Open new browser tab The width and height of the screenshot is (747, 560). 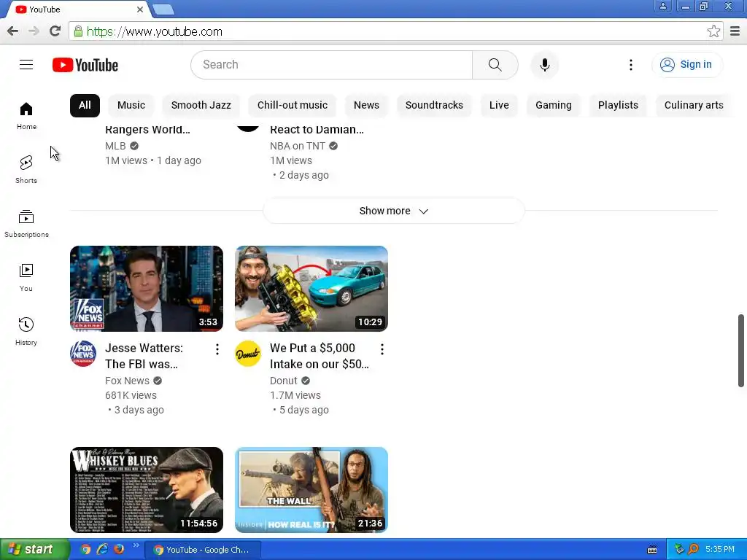(163, 9)
